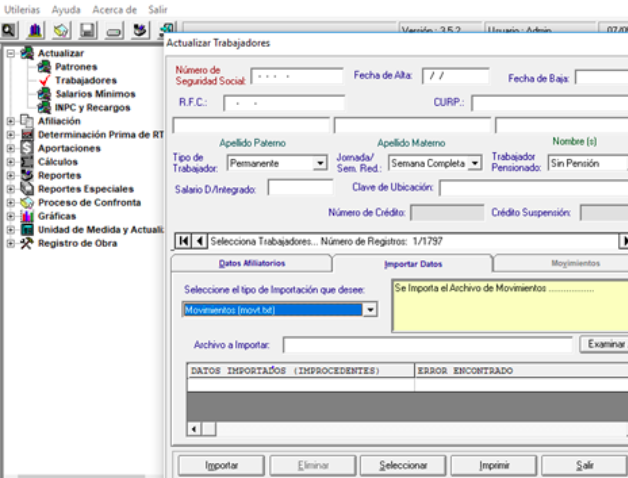Collapse the Actualizar tree node
Screen dimensions: 628x478
pos(11,53)
